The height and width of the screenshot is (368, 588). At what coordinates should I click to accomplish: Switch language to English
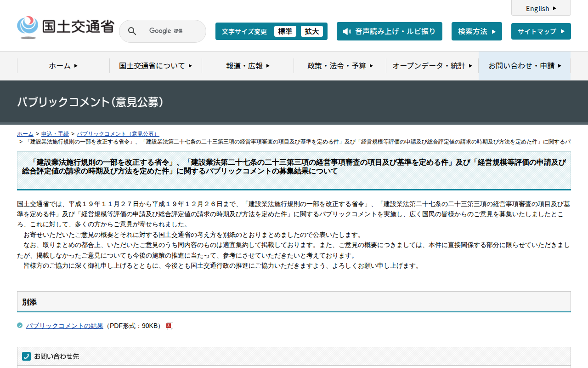tap(541, 8)
